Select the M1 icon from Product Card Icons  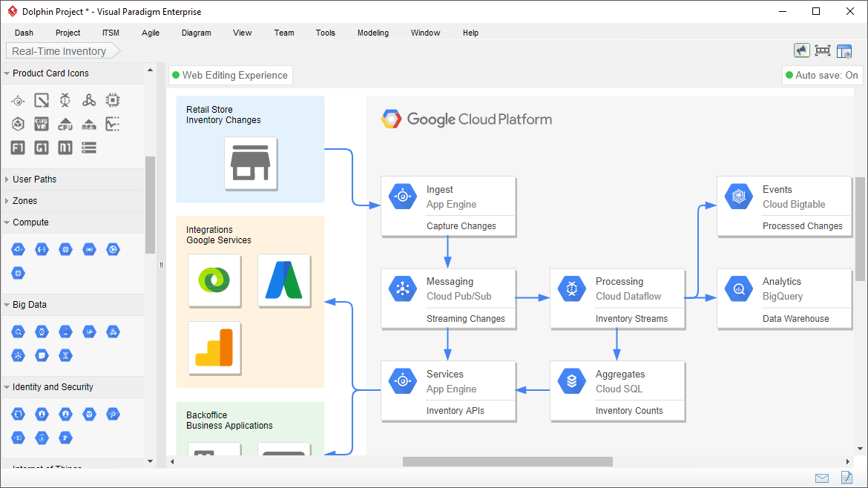pos(65,147)
